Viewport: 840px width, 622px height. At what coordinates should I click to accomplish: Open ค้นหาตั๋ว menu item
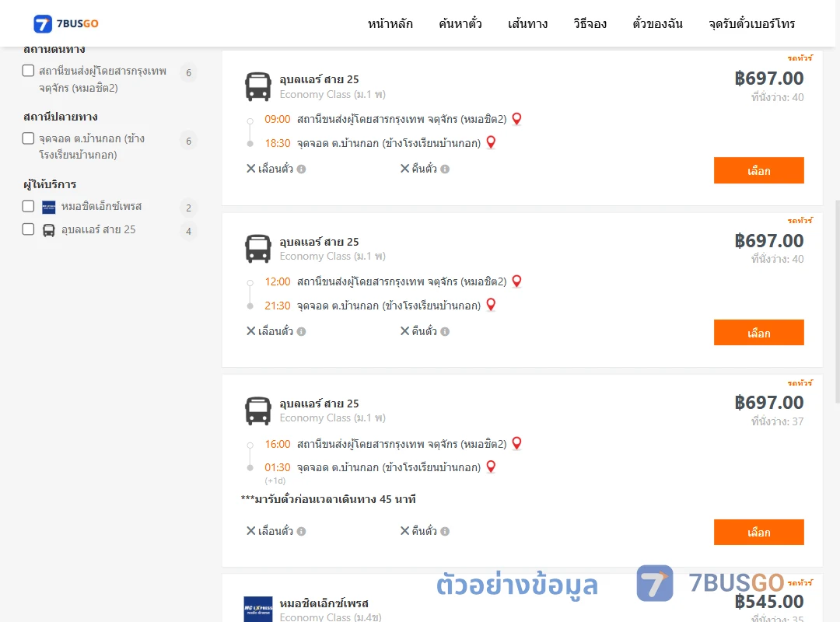coord(460,24)
